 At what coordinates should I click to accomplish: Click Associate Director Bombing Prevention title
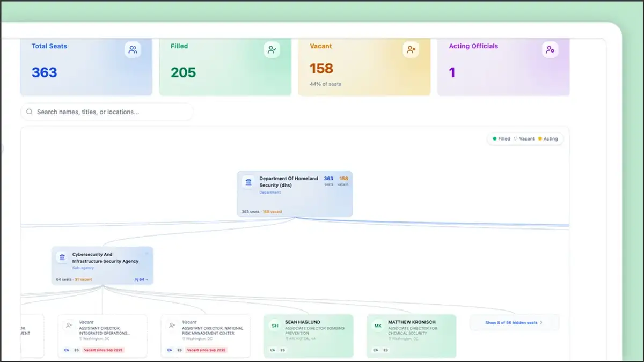[315, 330]
